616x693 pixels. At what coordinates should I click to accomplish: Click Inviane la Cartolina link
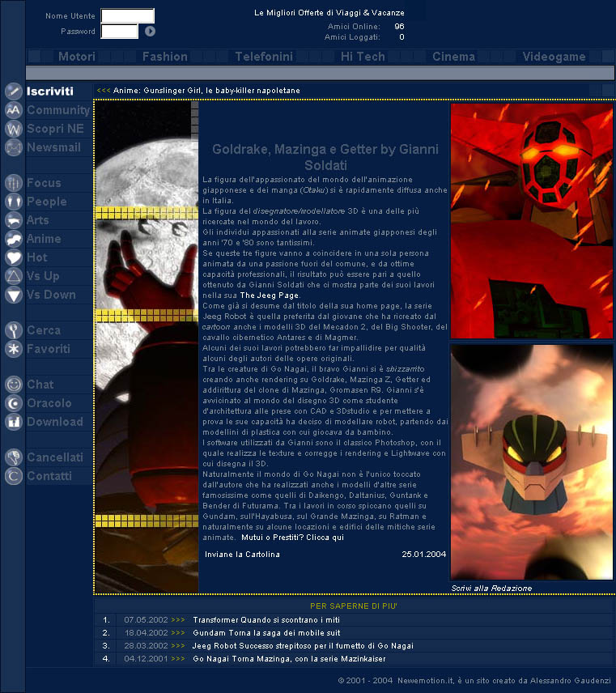pos(242,555)
